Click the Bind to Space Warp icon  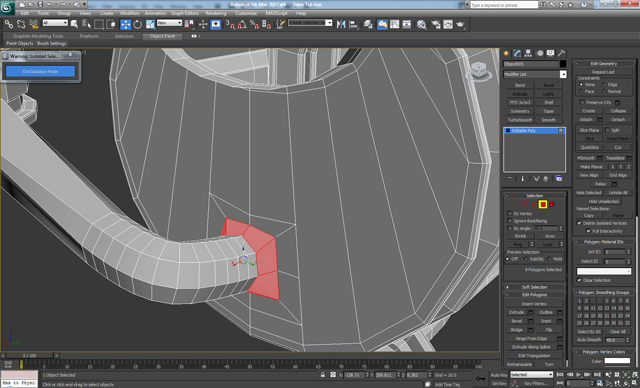34,24
